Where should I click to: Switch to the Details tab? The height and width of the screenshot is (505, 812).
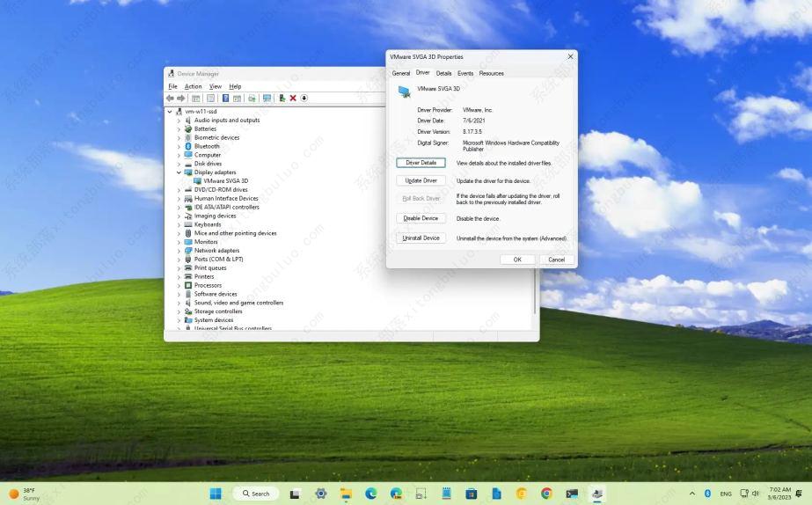coord(443,73)
